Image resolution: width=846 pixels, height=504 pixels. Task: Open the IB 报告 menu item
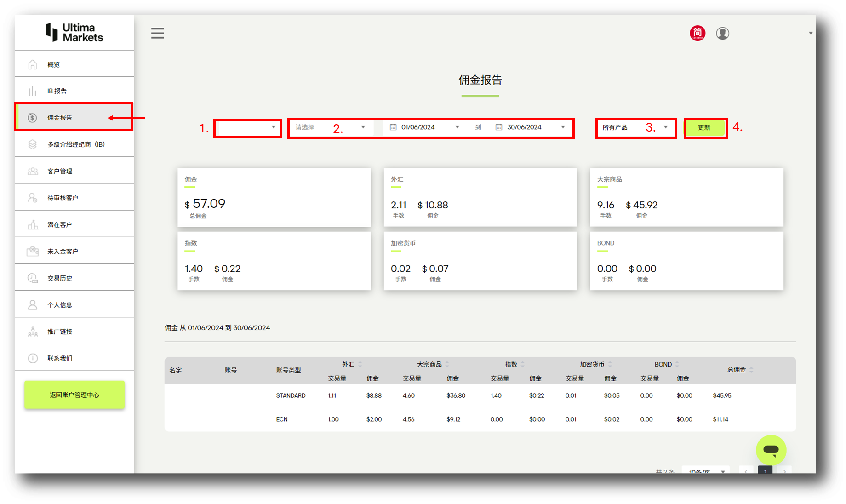pos(74,91)
